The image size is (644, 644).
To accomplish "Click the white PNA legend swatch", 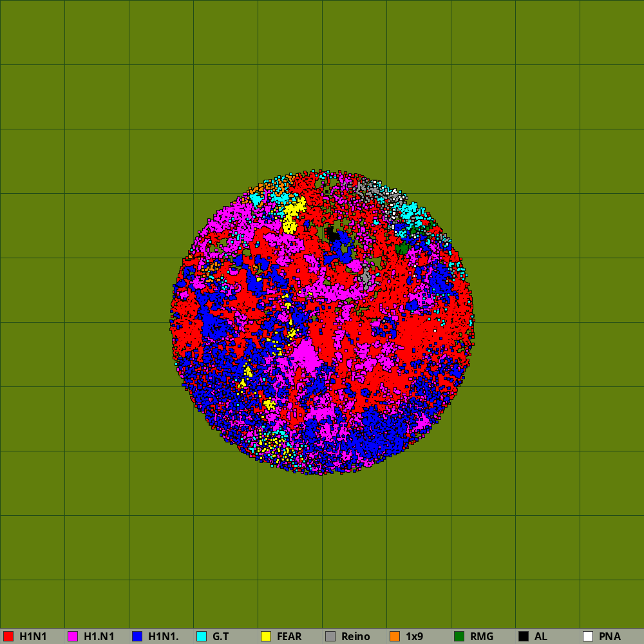I will (x=588, y=636).
